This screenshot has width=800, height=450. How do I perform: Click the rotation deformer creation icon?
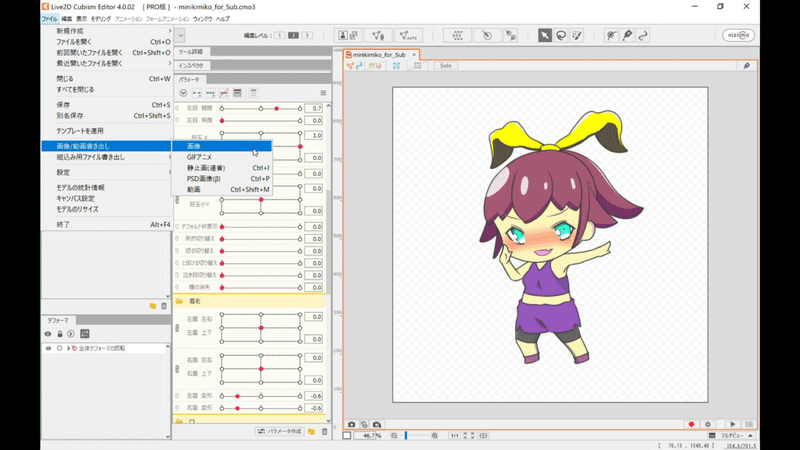[x=487, y=35]
